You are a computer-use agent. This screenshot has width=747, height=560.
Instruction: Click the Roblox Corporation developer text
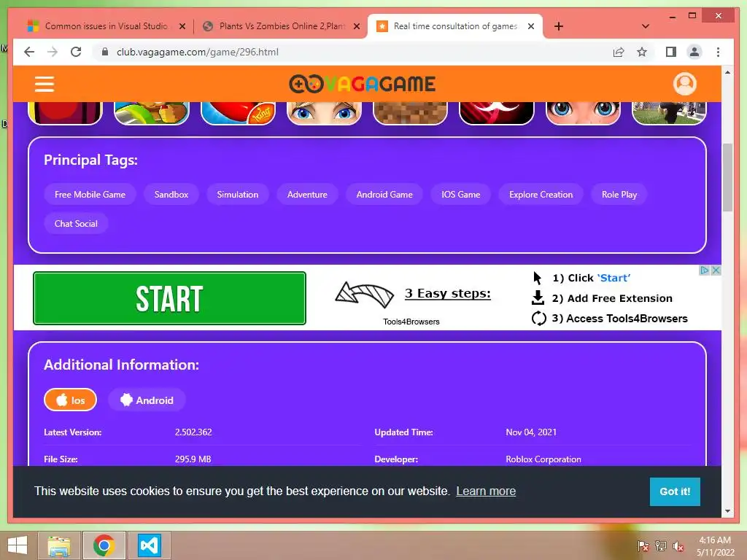[543, 459]
